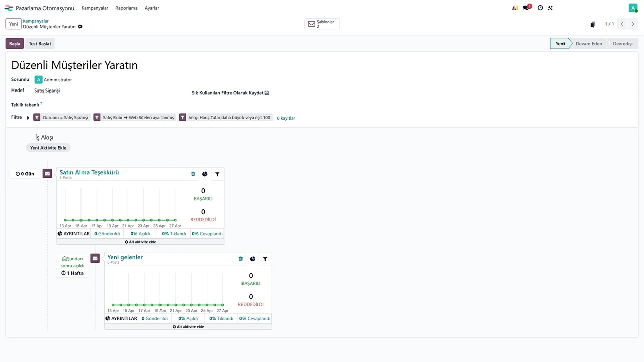
Task: Click Cevaplandı stat of Yeni gelenler
Action: coord(255,319)
